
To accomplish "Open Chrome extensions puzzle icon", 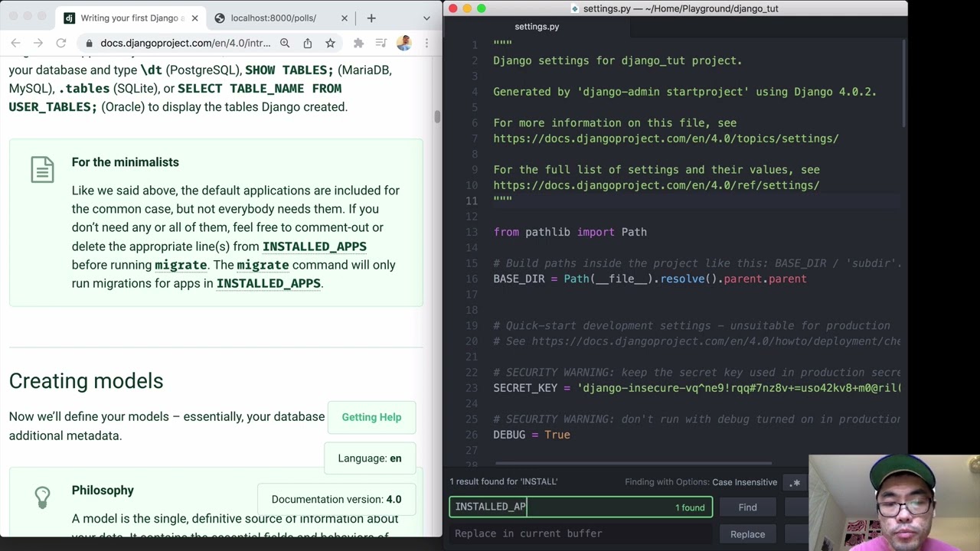I will [x=358, y=44].
